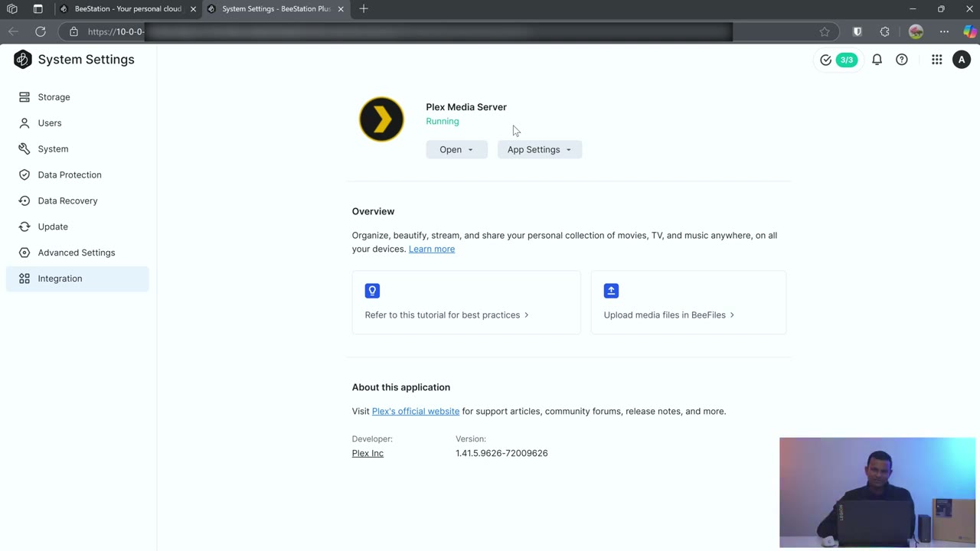980x551 pixels.
Task: Expand the App Settings dropdown
Action: pyautogui.click(x=539, y=149)
